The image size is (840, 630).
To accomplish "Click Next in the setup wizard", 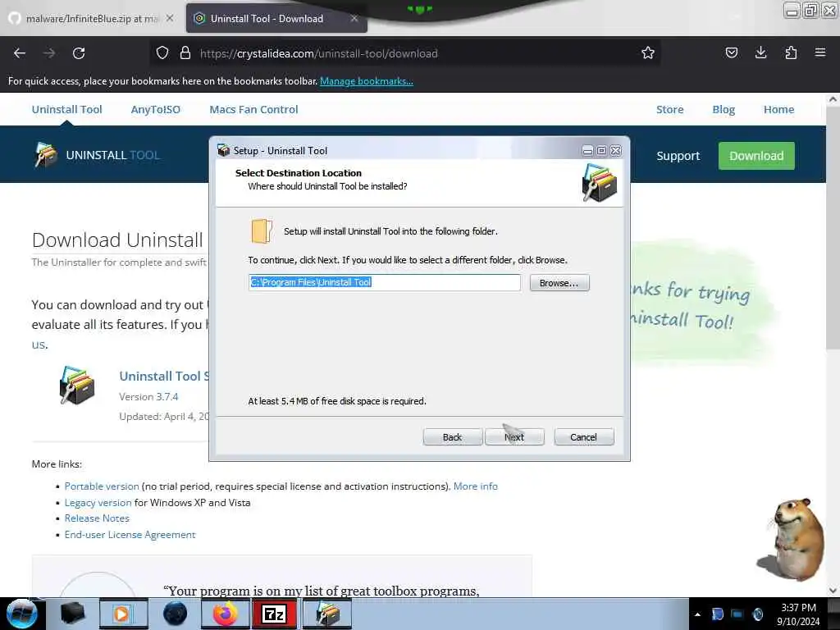I will [514, 437].
